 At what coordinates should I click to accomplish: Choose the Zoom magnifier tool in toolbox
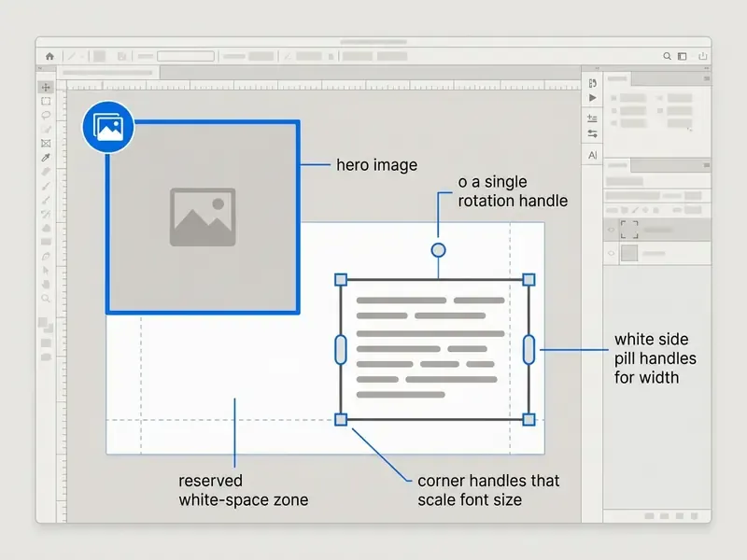pyautogui.click(x=46, y=299)
